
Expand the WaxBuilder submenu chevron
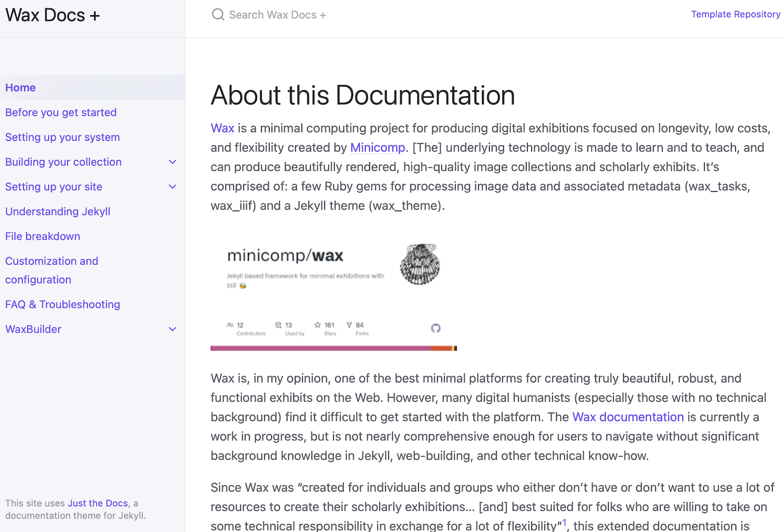pos(172,329)
